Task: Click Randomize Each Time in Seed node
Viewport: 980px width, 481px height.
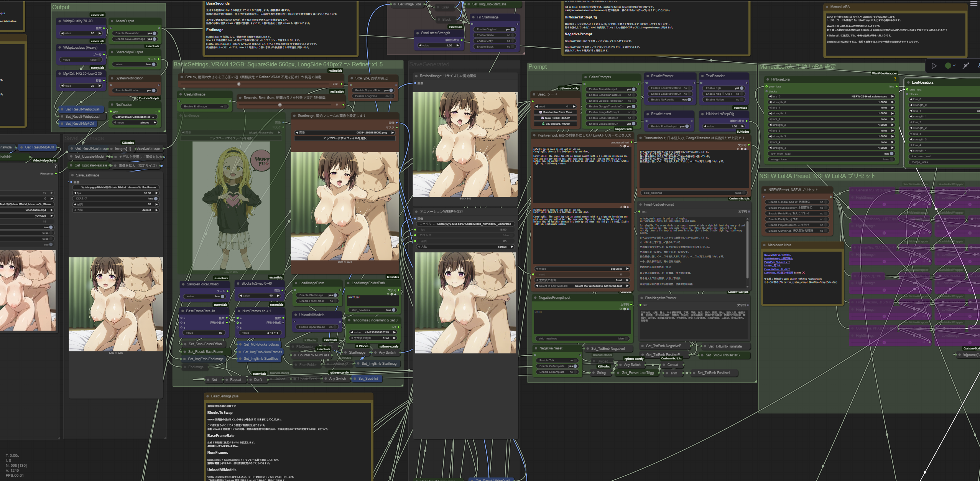Action: [x=555, y=112]
